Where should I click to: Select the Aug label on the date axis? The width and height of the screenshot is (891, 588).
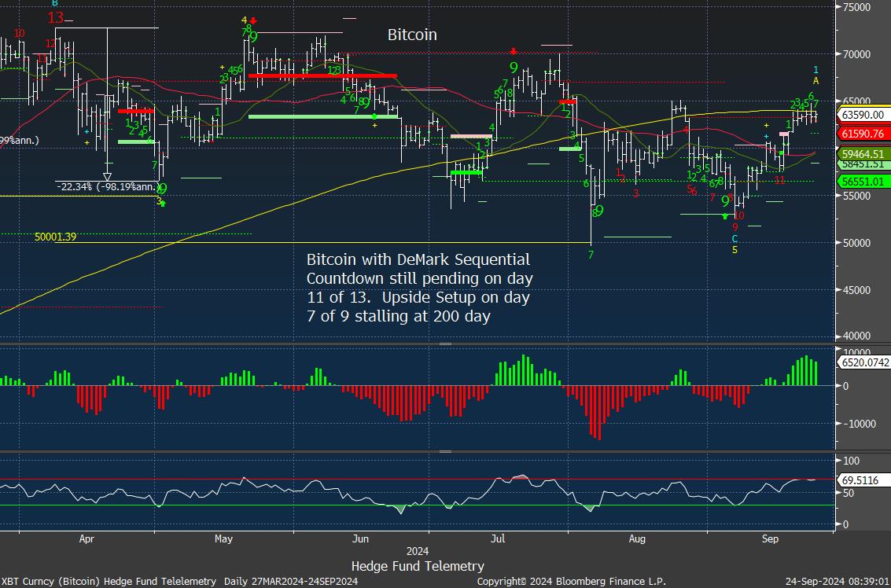pyautogui.click(x=637, y=538)
